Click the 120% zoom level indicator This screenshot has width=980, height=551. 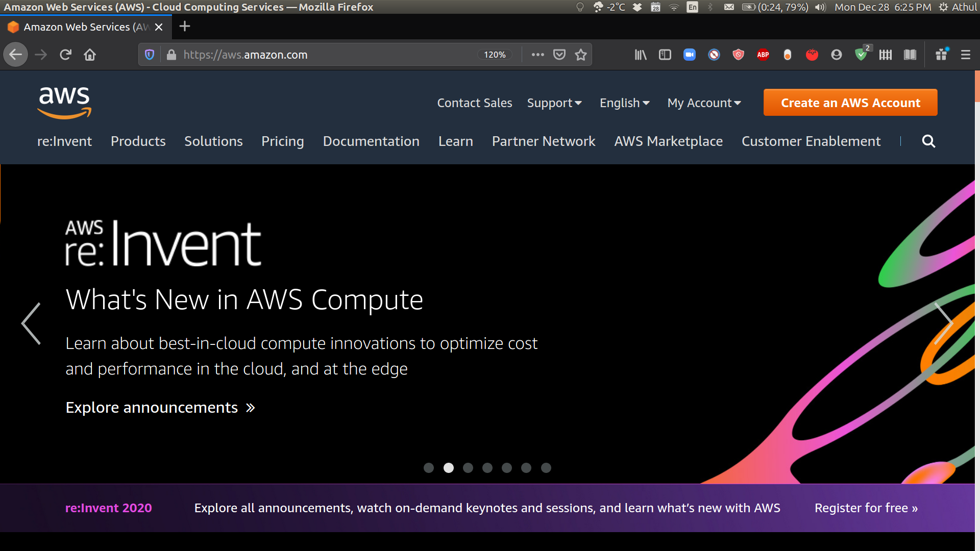(x=495, y=55)
